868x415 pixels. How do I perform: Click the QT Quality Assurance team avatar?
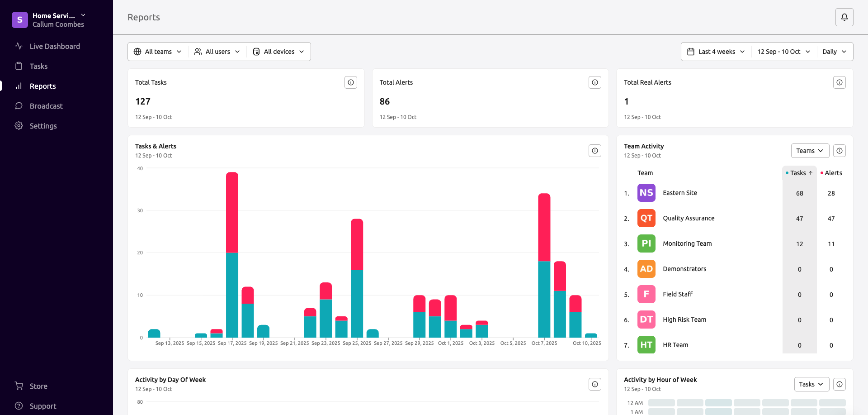coord(646,218)
